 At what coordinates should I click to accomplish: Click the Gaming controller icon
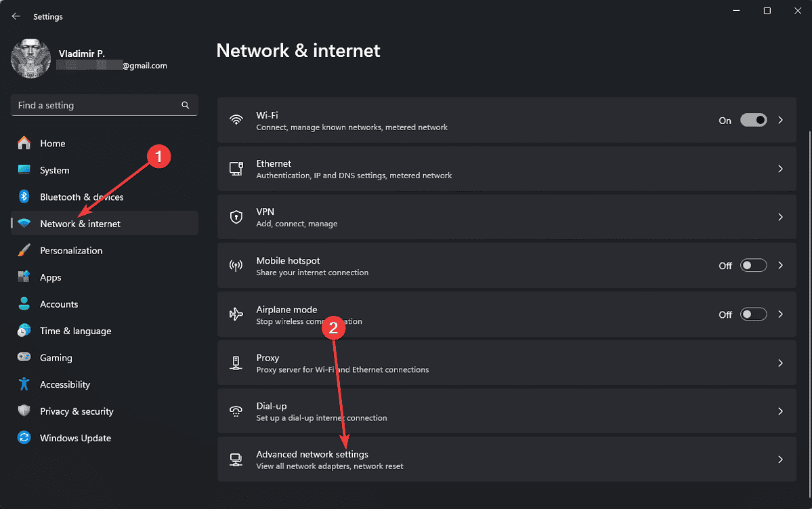tap(24, 357)
